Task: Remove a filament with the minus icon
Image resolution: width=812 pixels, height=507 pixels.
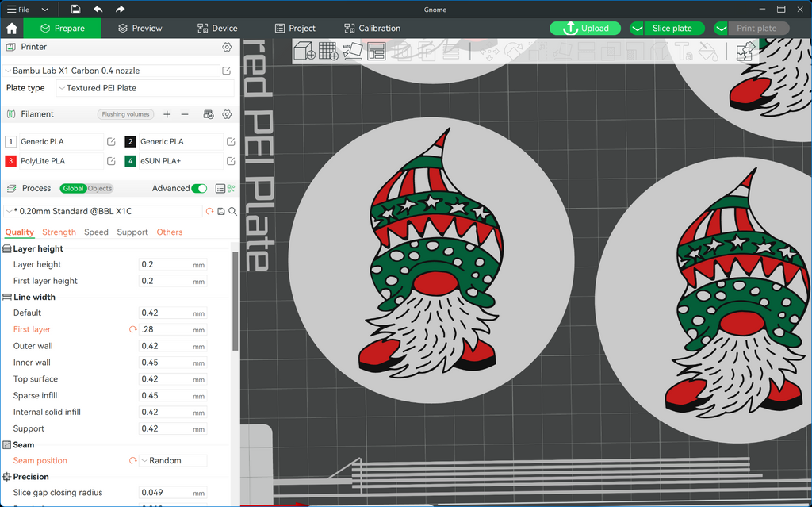Action: coord(185,114)
